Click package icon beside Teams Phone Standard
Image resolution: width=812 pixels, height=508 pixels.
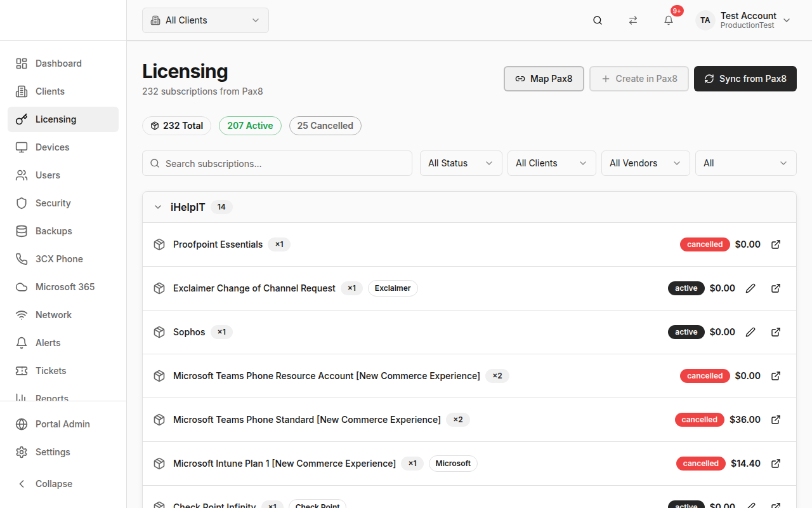coord(159,420)
